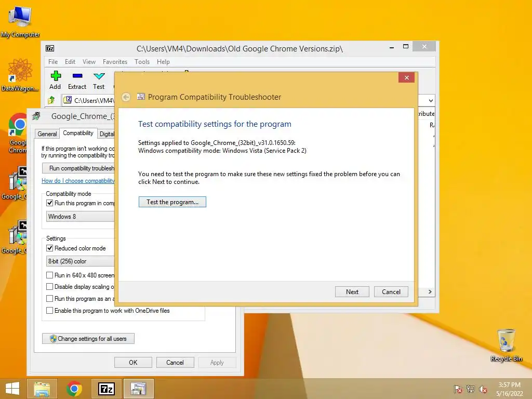Enable work with OneDrive files checkbox
The width and height of the screenshot is (532, 399).
pyautogui.click(x=49, y=311)
